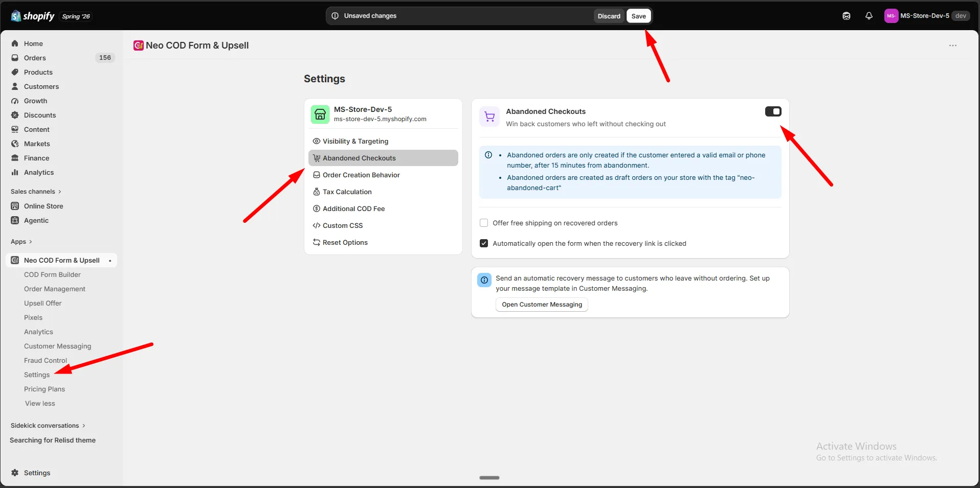Open the MS-Store-Dev-5 account menu
Image resolution: width=980 pixels, height=488 pixels.
coord(927,16)
